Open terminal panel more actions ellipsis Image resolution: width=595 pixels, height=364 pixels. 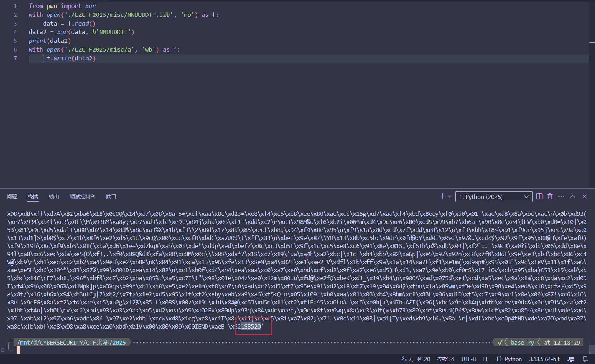pos(561,196)
